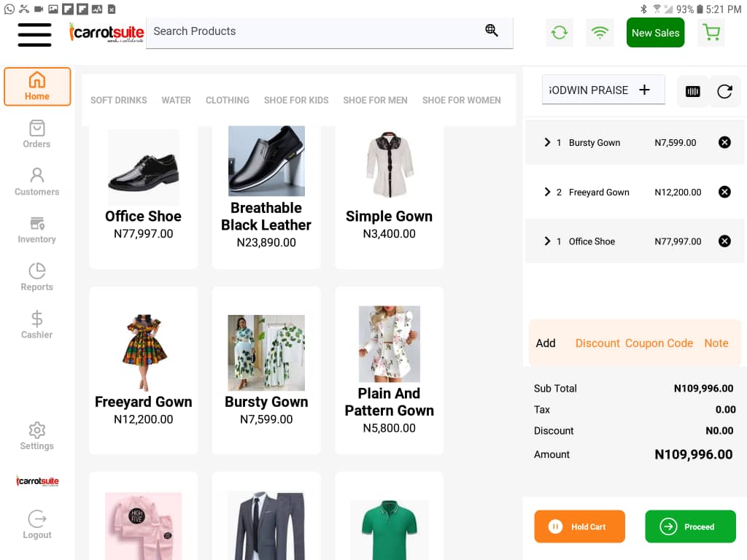The height and width of the screenshot is (560, 747).
Task: Open the hamburger navigation menu
Action: tap(34, 34)
